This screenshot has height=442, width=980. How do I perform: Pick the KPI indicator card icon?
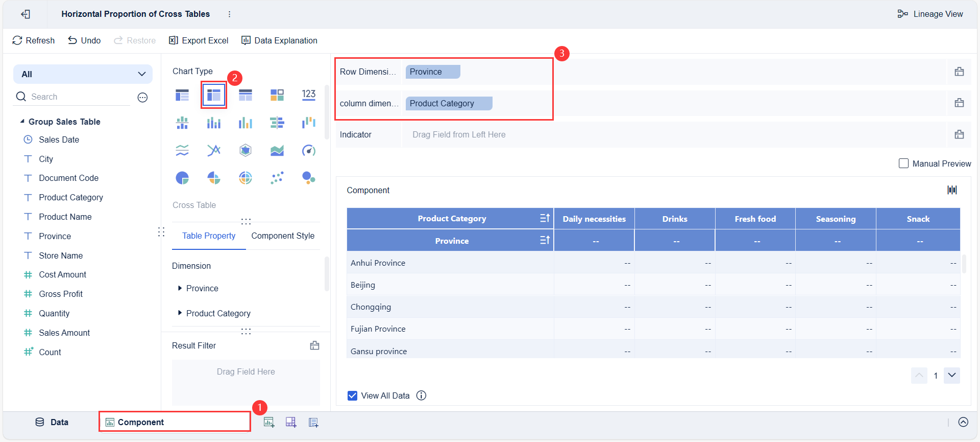[308, 95]
